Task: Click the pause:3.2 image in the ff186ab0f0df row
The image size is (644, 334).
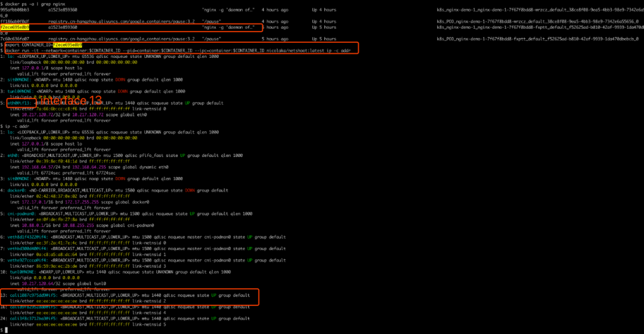Action: pos(122,21)
